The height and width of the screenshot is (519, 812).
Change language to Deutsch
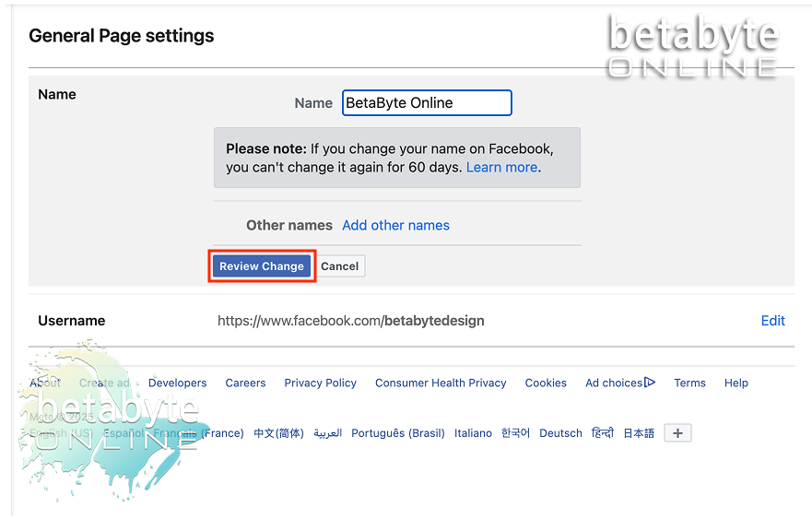[x=560, y=433]
